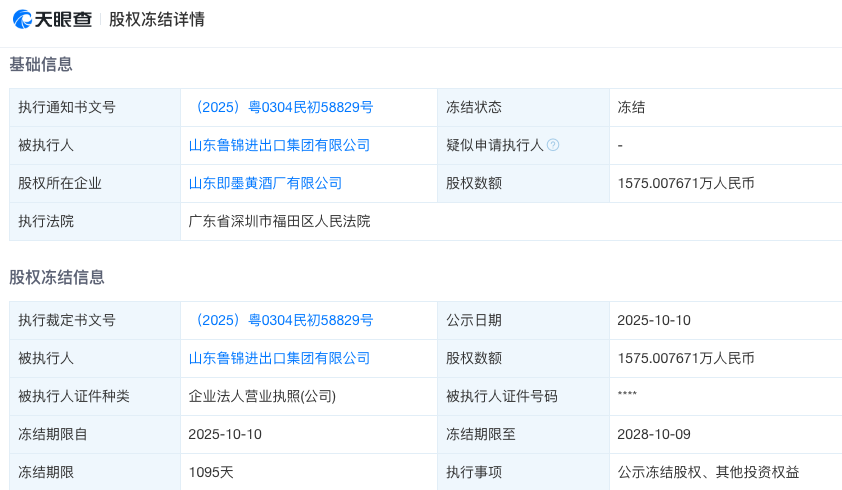Select 冻结状态 value 冻结

(x=631, y=107)
